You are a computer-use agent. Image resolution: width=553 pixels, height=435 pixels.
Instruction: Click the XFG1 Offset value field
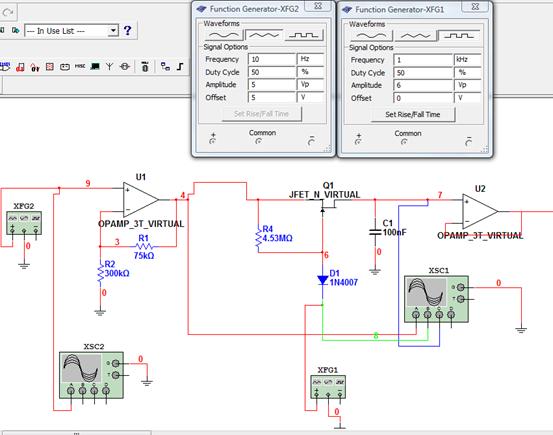pyautogui.click(x=423, y=98)
